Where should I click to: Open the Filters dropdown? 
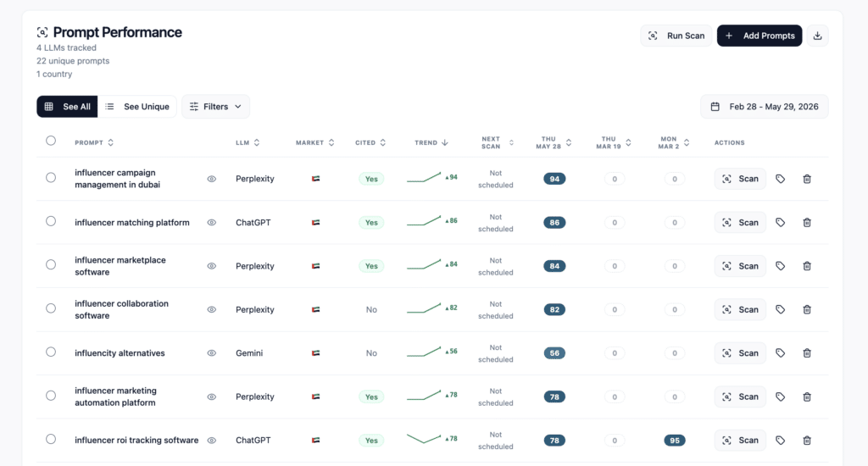[x=215, y=107]
